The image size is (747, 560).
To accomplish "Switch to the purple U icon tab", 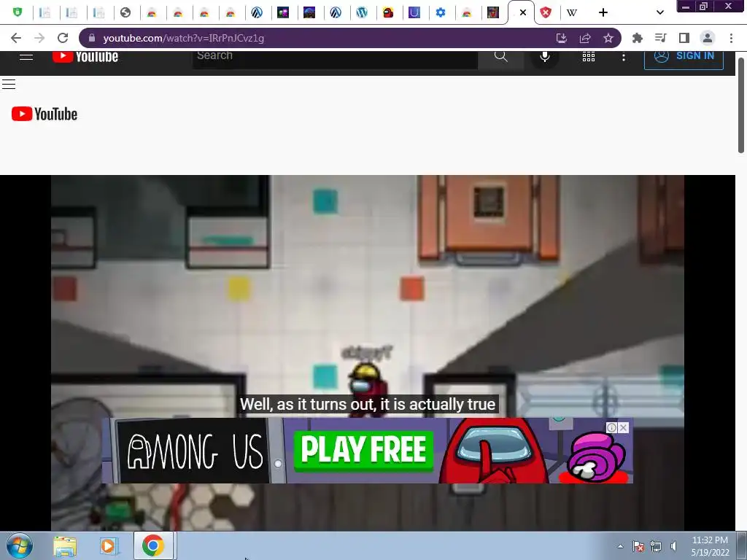I will click(414, 12).
